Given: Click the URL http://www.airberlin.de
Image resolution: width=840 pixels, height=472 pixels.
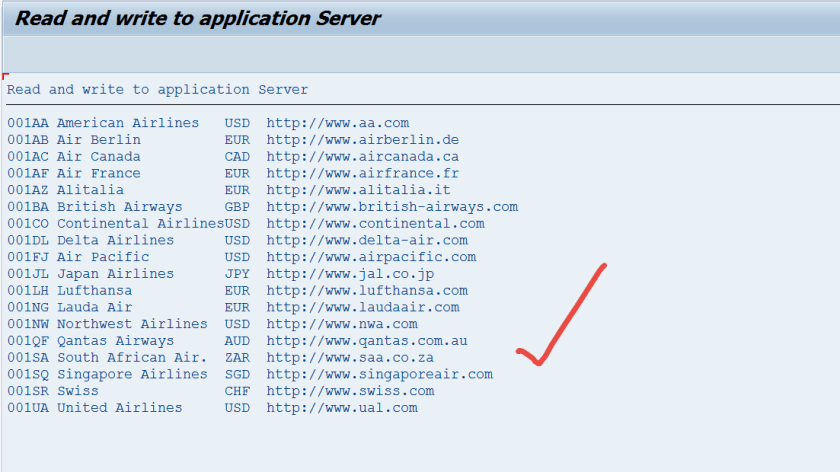Looking at the screenshot, I should pyautogui.click(x=363, y=140).
